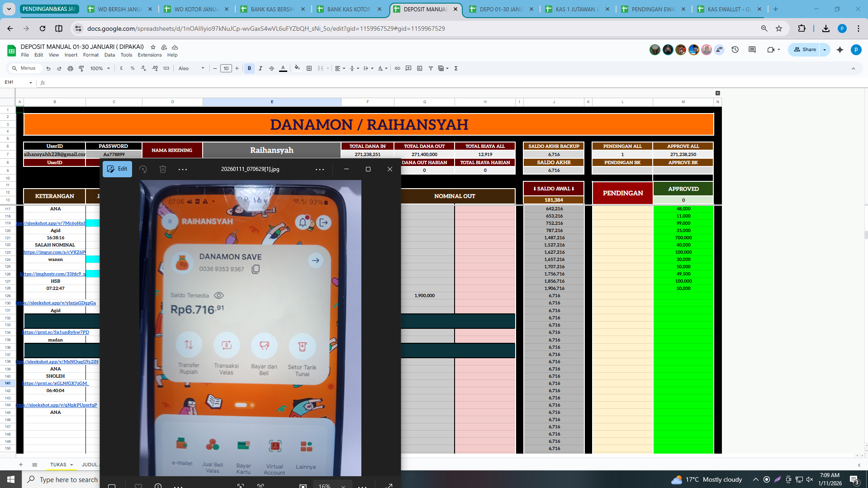Screen dimensions: 868x488
Task: Delete the image in the photo viewer
Action: [x=163, y=169]
